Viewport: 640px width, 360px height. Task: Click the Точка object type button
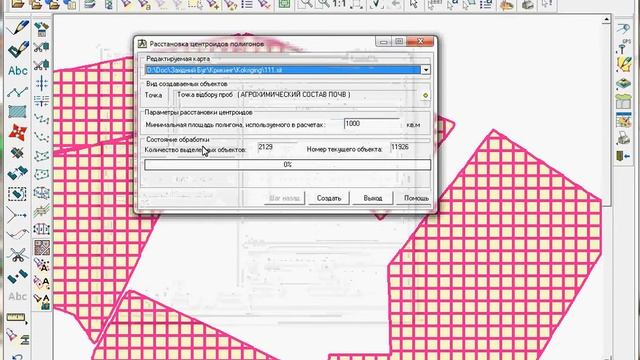pos(153,95)
